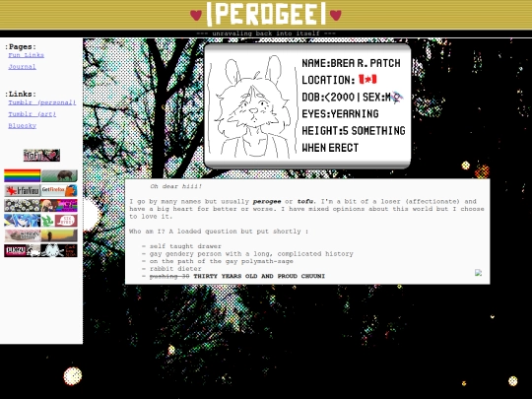532x399 pixels.
Task: Click the IrfanView badge
Action: [22, 191]
